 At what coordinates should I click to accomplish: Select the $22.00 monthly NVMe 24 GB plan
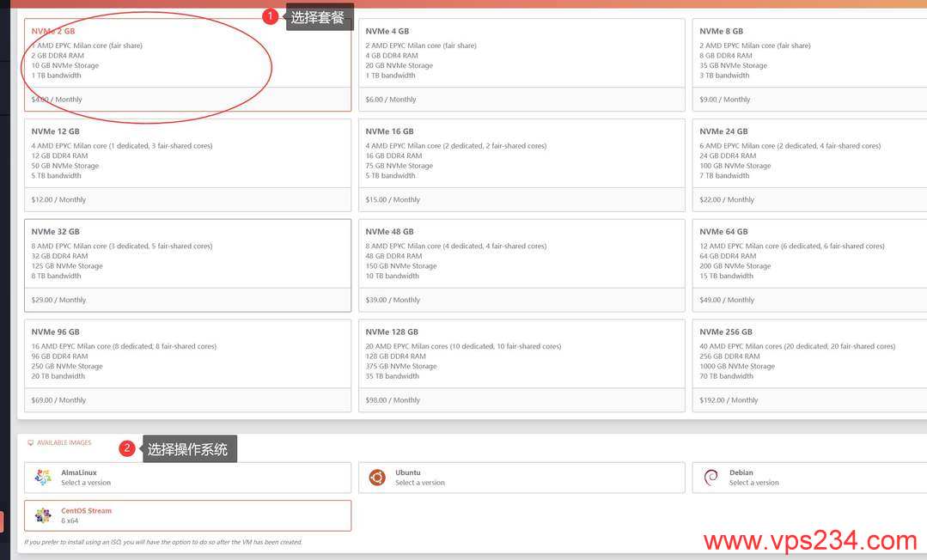pyautogui.click(x=808, y=165)
